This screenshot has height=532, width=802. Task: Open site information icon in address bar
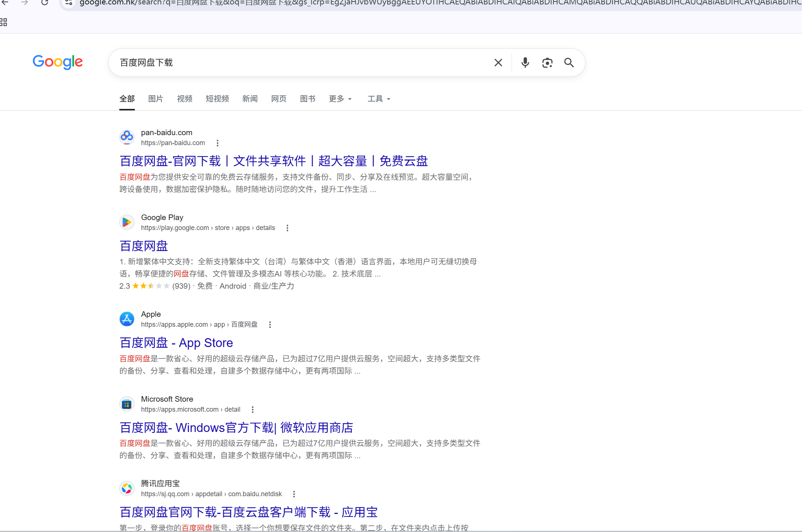[69, 3]
